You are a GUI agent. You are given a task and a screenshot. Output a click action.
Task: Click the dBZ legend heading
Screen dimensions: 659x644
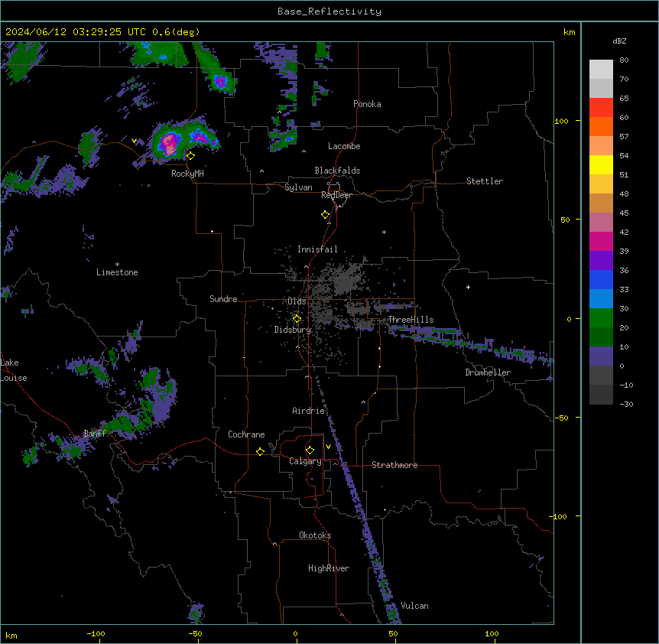click(x=619, y=41)
